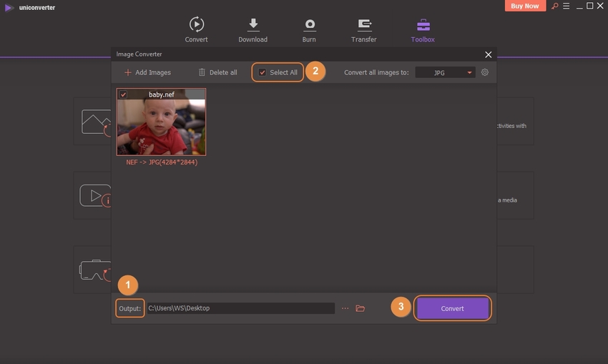Close the Image Converter dialog

489,54
